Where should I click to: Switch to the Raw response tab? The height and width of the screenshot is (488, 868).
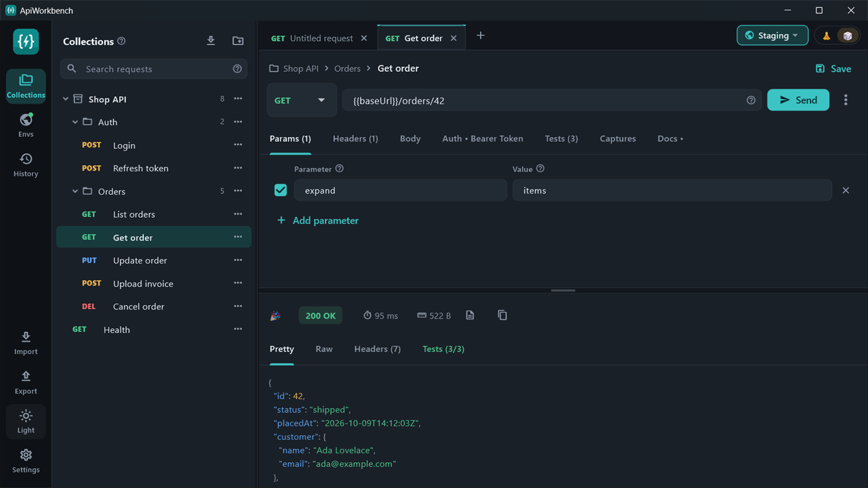coord(324,349)
